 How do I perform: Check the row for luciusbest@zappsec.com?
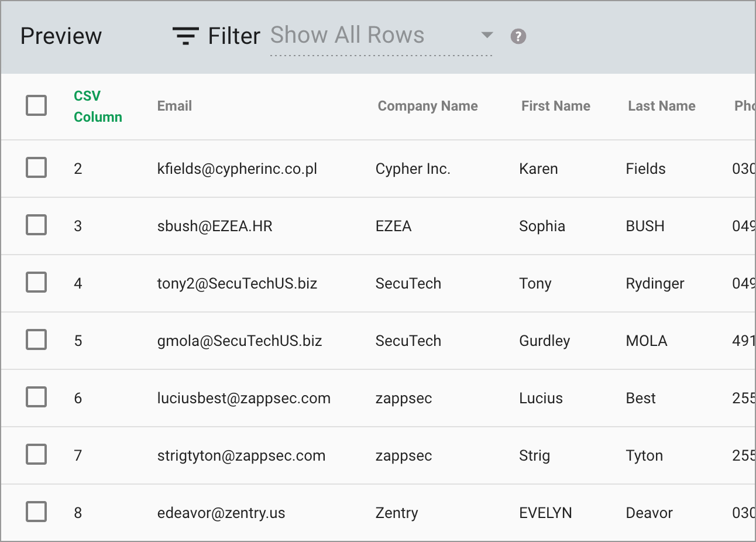[36, 397]
